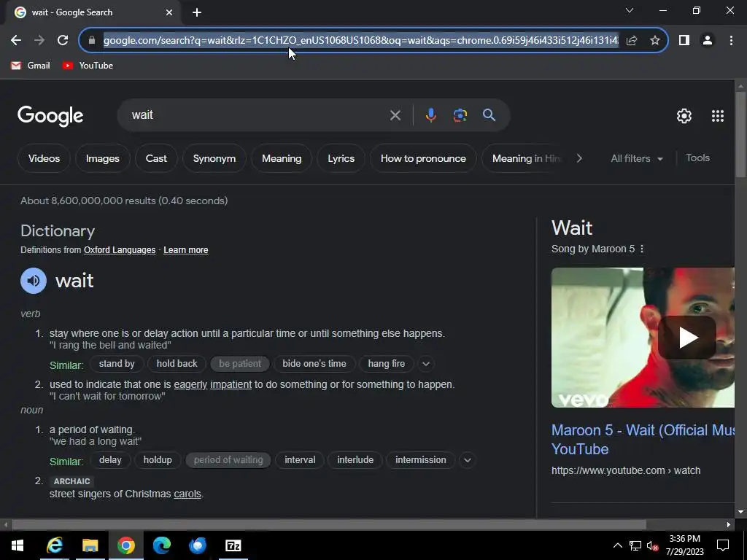
Task: Select the 'hold back' synonym chip
Action: click(x=177, y=364)
